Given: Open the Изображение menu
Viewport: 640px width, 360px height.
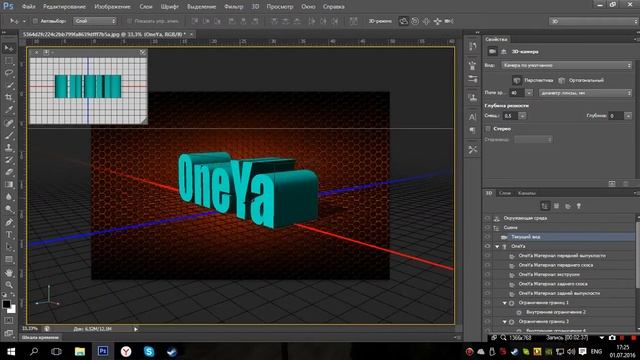Looking at the screenshot, I should tap(112, 7).
